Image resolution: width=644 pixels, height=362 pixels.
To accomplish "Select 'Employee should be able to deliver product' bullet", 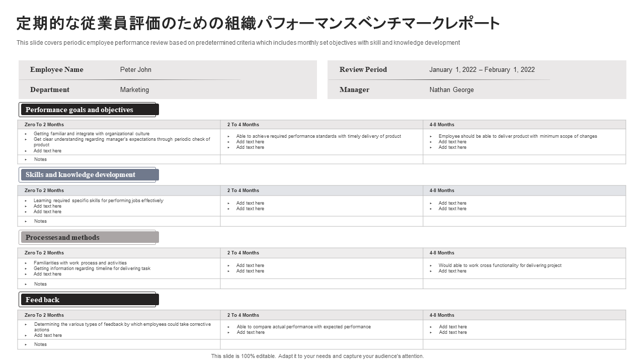I will pyautogui.click(x=518, y=136).
